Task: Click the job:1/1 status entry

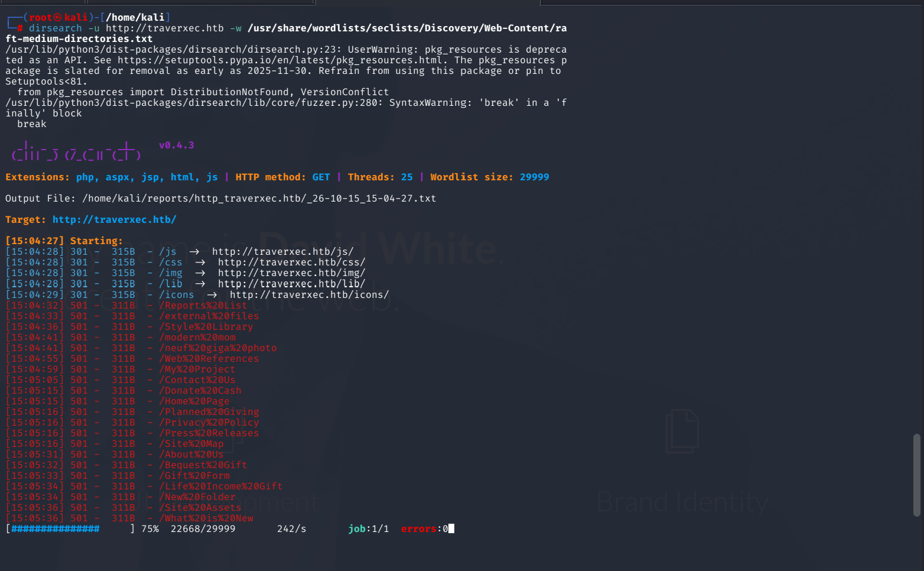Action: click(x=369, y=529)
